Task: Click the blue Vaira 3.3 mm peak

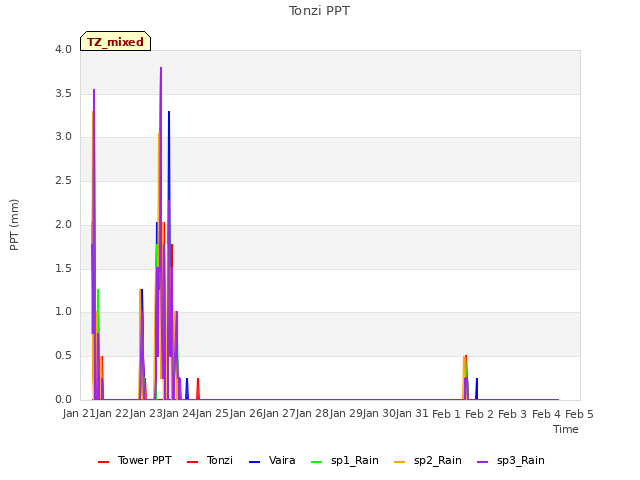Action: click(169, 112)
